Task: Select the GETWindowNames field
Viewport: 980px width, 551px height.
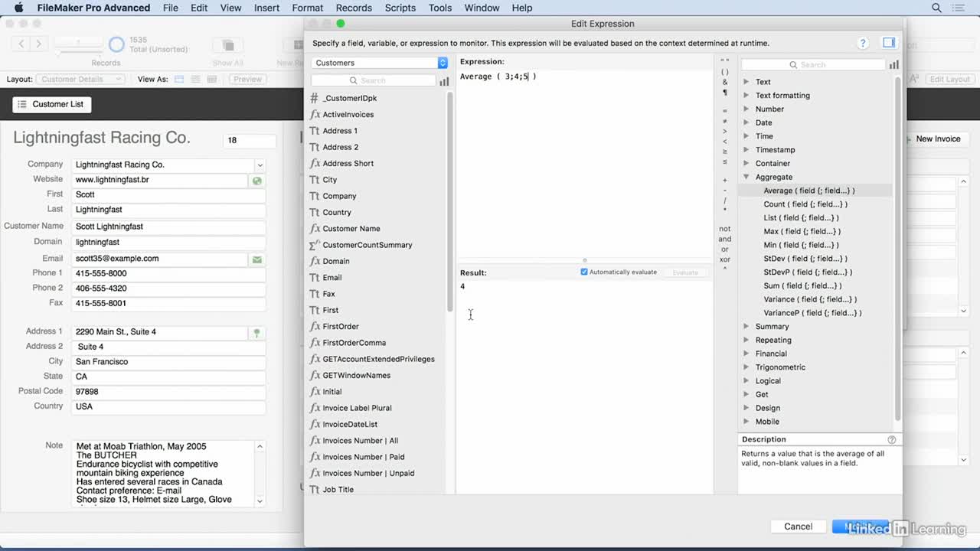Action: pyautogui.click(x=356, y=376)
